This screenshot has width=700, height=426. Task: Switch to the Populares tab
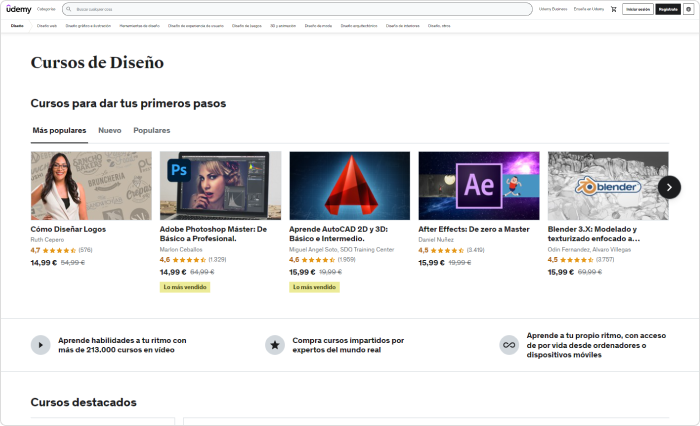pos(152,130)
